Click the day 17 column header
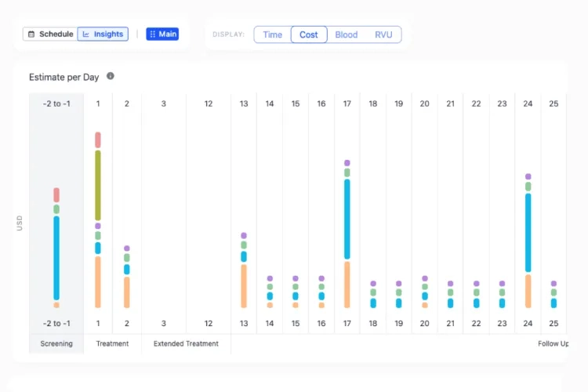 (347, 103)
